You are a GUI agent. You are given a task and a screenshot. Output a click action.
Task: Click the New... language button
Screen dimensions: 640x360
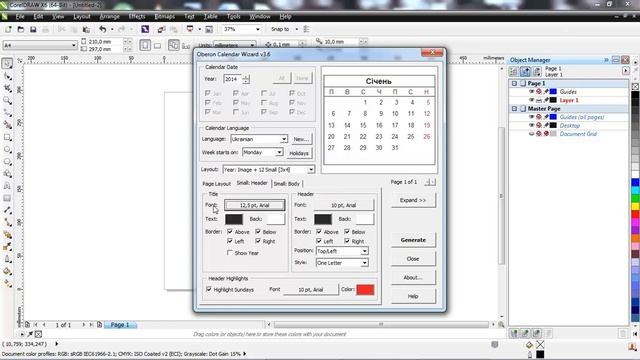click(x=301, y=139)
